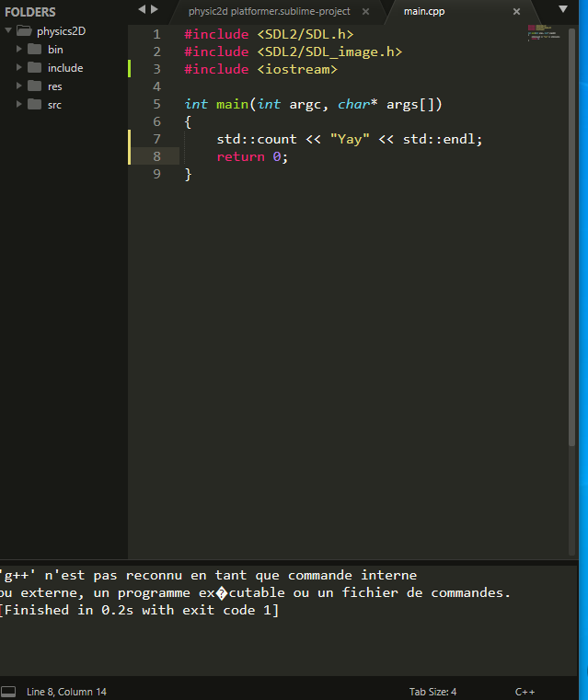588x700 pixels.
Task: Click the SDL2/SDL.h include text
Action: tap(306, 34)
